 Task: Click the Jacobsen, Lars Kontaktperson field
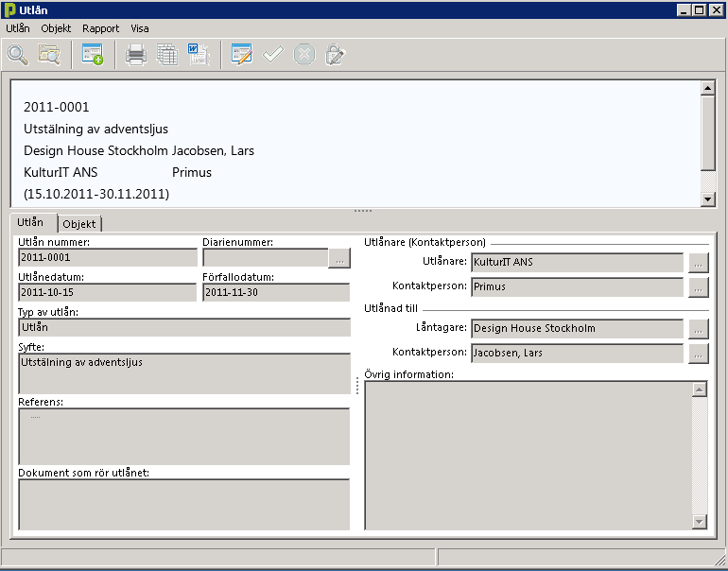577,354
